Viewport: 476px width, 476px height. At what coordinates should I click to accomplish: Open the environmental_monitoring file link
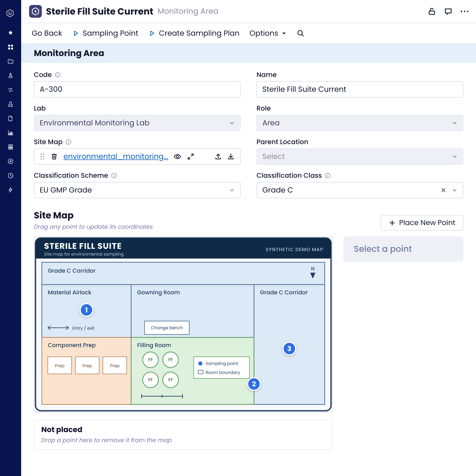tap(116, 156)
